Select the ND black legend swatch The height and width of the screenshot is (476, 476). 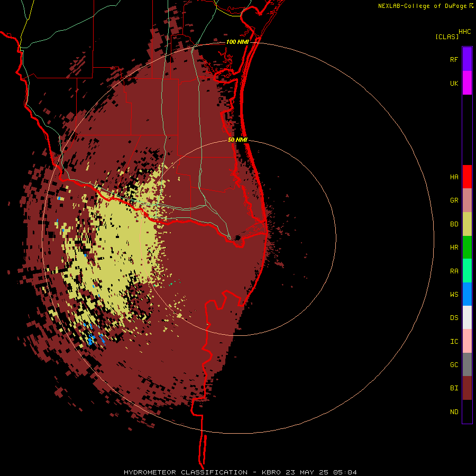467,411
